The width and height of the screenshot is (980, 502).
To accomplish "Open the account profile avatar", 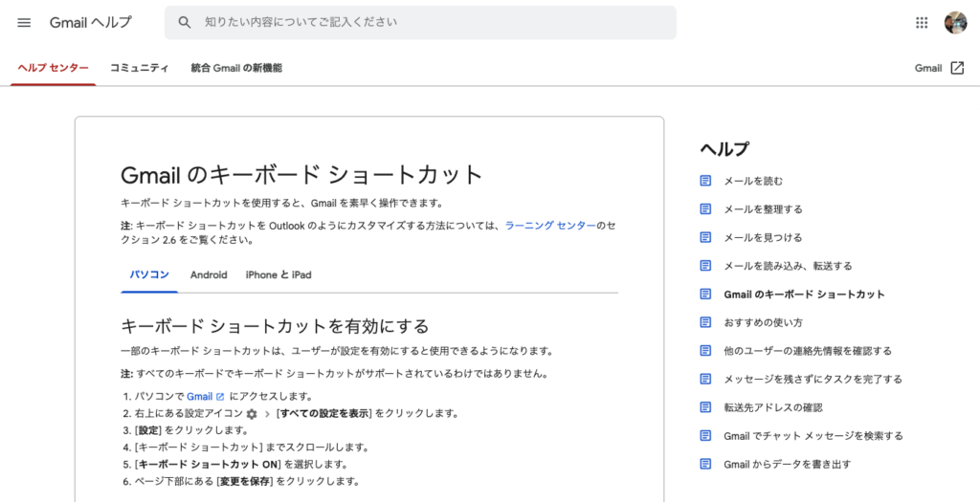I will (956, 23).
